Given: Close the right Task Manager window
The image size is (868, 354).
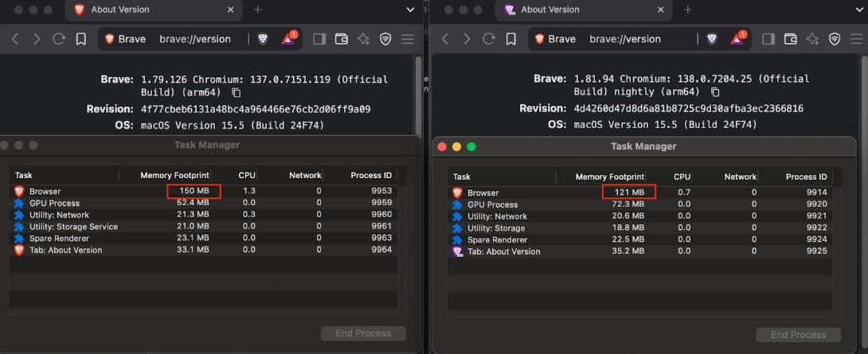Looking at the screenshot, I should pos(442,146).
